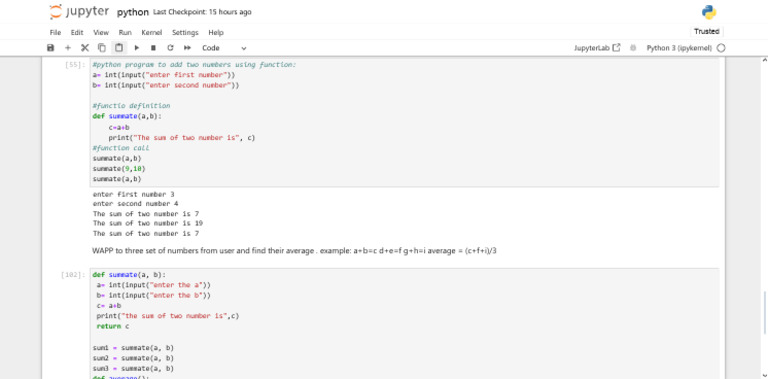Open the File menu
The image size is (768, 379).
(55, 33)
